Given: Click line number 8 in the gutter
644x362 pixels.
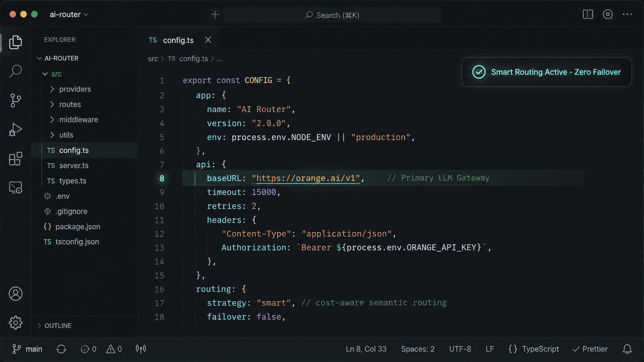Looking at the screenshot, I should click(x=162, y=178).
